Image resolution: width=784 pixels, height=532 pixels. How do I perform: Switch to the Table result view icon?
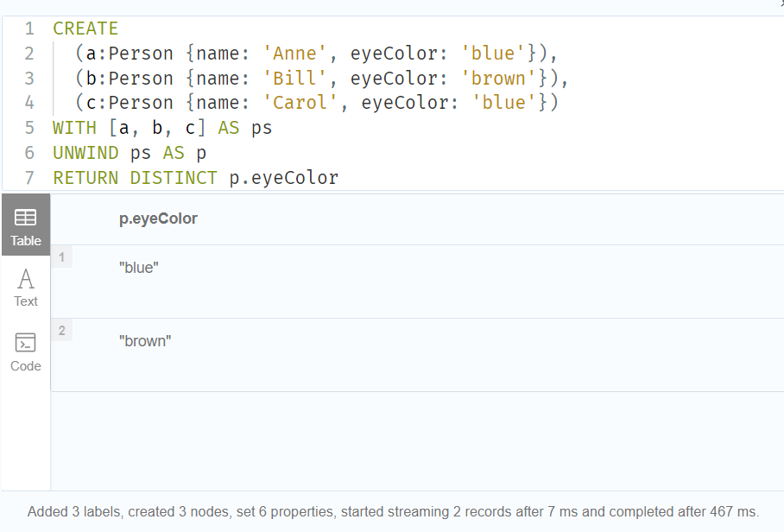tap(26, 218)
